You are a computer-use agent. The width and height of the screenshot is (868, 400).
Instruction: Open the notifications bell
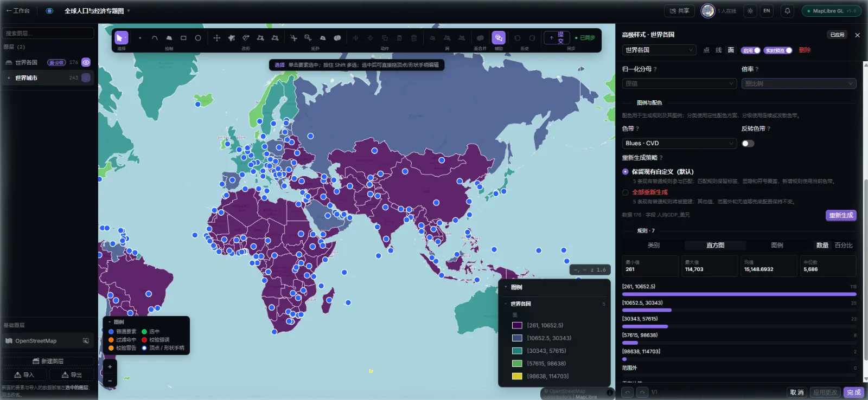tap(788, 11)
